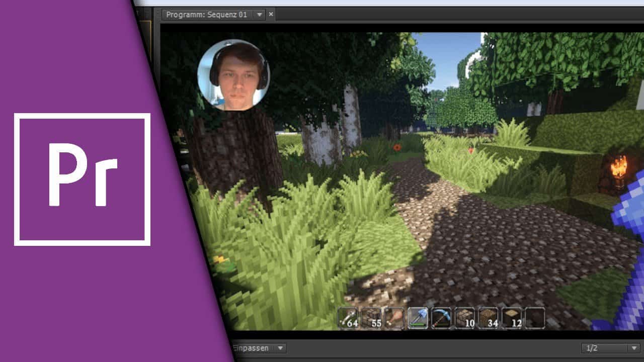
Task: Select the hotbar block slot with 10
Action: coord(465,318)
